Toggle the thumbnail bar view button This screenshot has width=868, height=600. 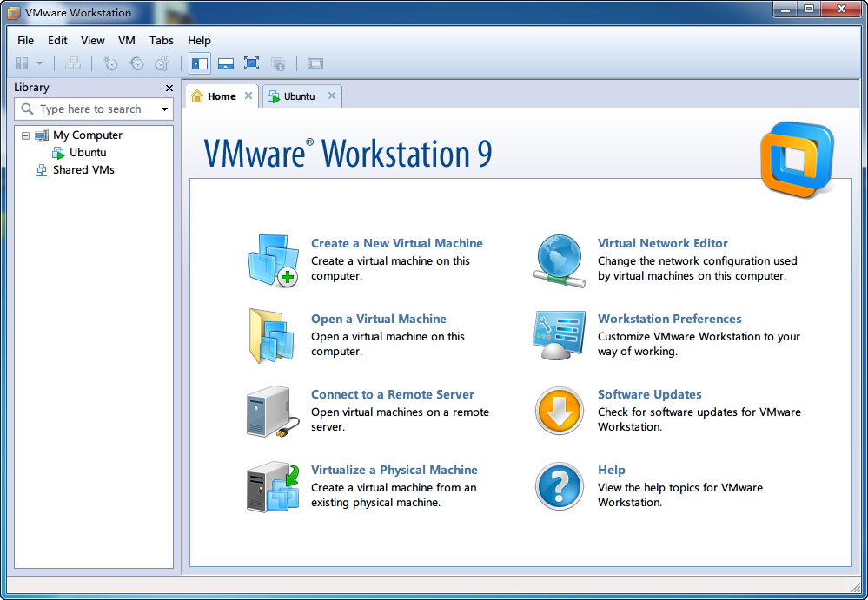(x=226, y=63)
